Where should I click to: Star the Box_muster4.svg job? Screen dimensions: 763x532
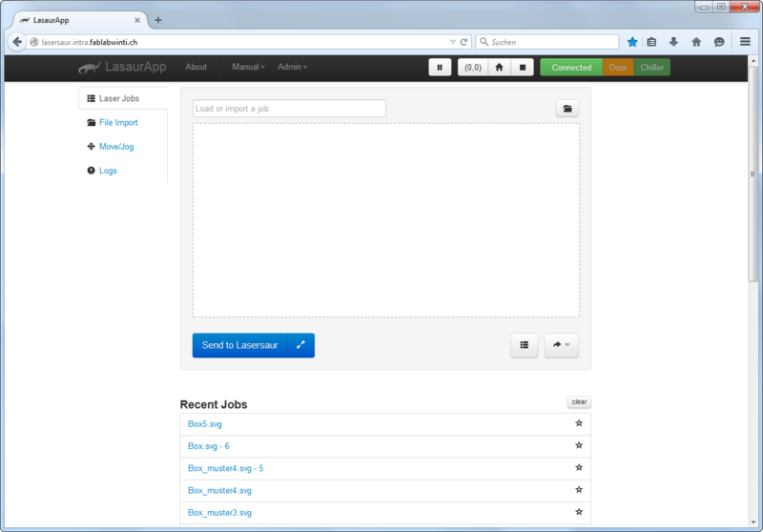579,490
